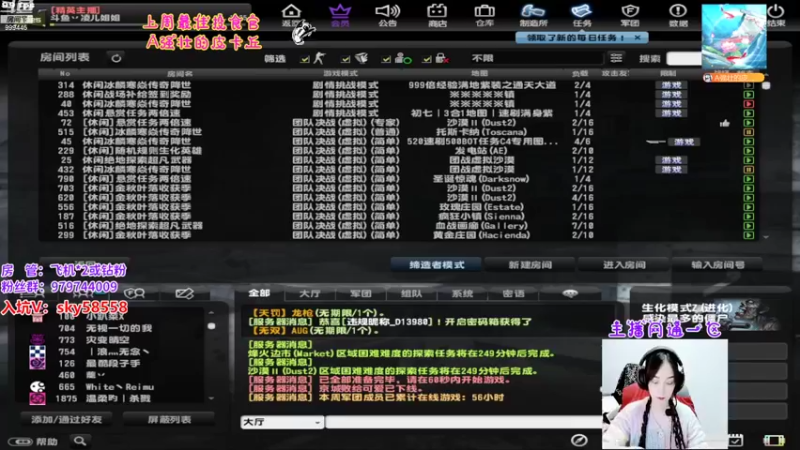Click the red play icon for room 40

tap(748, 104)
